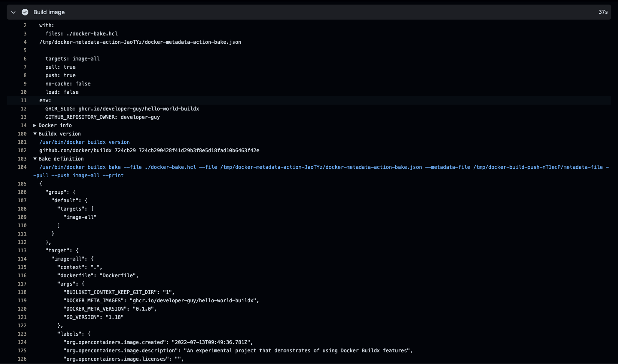Click the DOCKER_META_VERSION 0.1.0 line

pyautogui.click(x=110, y=309)
